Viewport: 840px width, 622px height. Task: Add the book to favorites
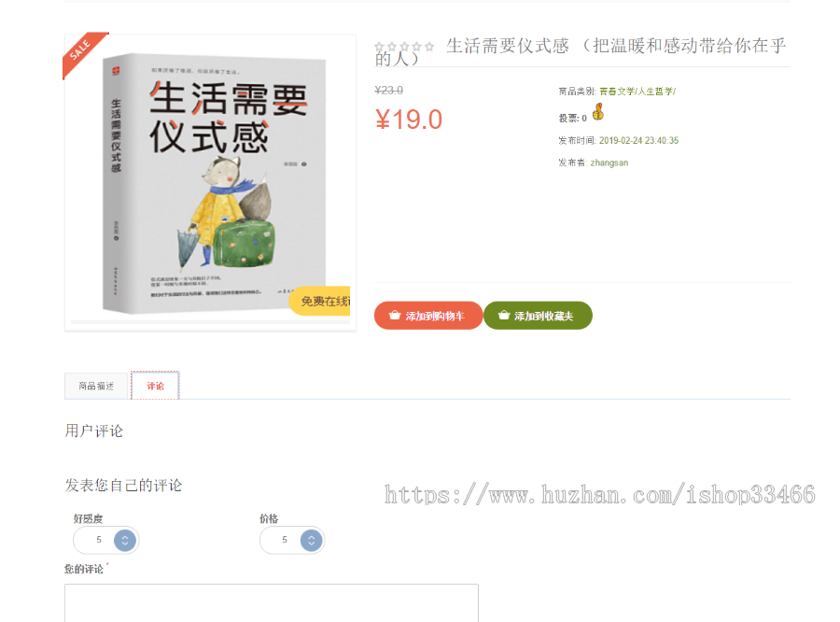pos(538,316)
